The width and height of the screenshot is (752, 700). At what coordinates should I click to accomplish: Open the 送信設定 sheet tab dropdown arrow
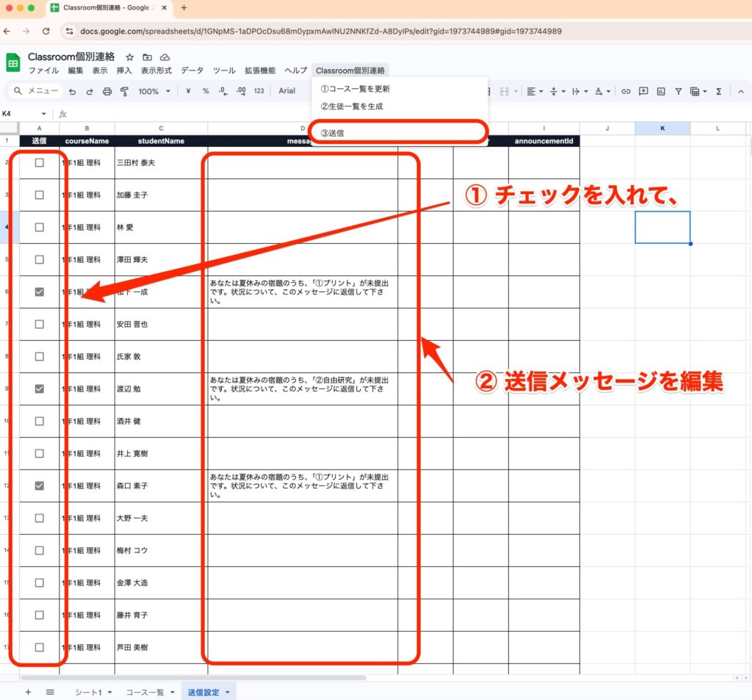(x=228, y=692)
